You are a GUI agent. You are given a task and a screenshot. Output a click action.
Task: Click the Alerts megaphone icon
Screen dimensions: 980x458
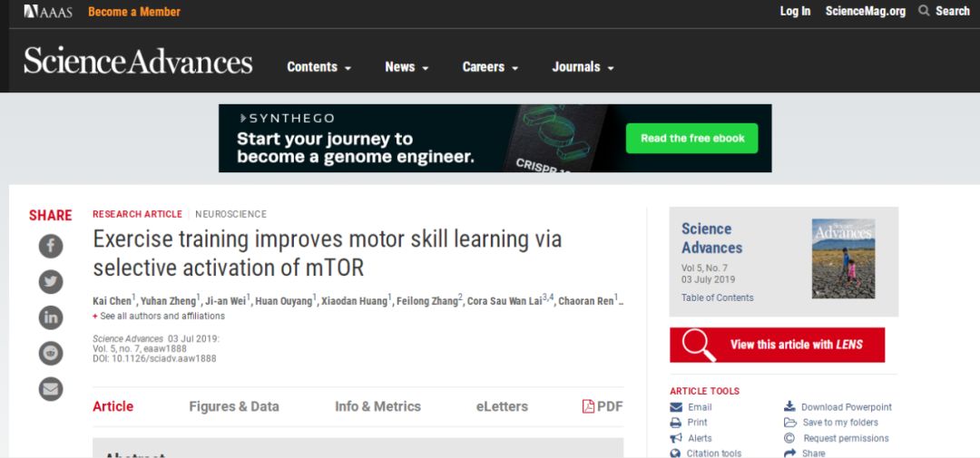[676, 438]
